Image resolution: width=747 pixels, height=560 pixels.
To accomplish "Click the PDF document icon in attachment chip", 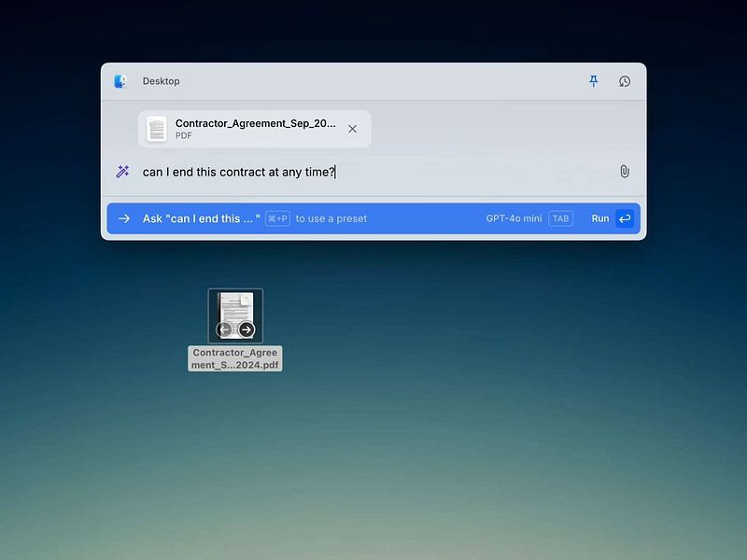I will (x=156, y=129).
